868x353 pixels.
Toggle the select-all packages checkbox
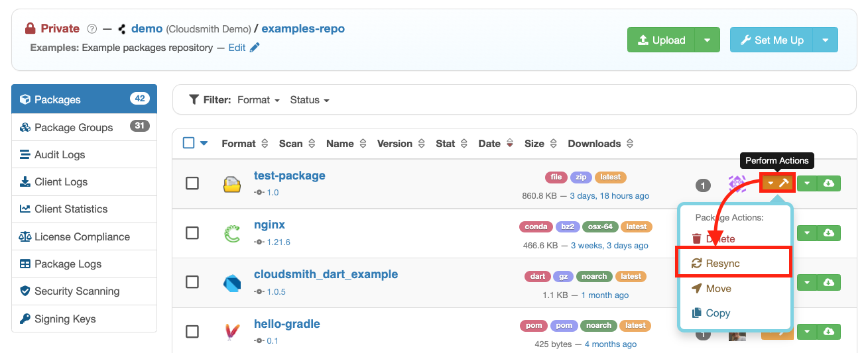(x=188, y=143)
